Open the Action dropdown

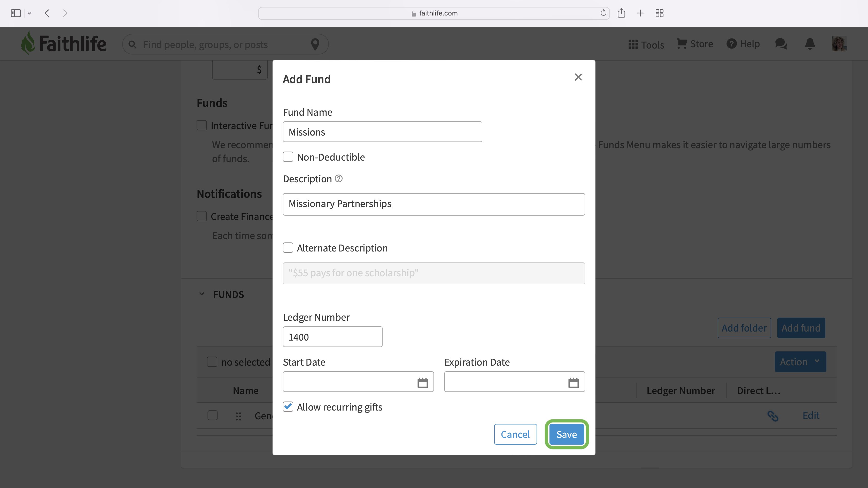800,362
